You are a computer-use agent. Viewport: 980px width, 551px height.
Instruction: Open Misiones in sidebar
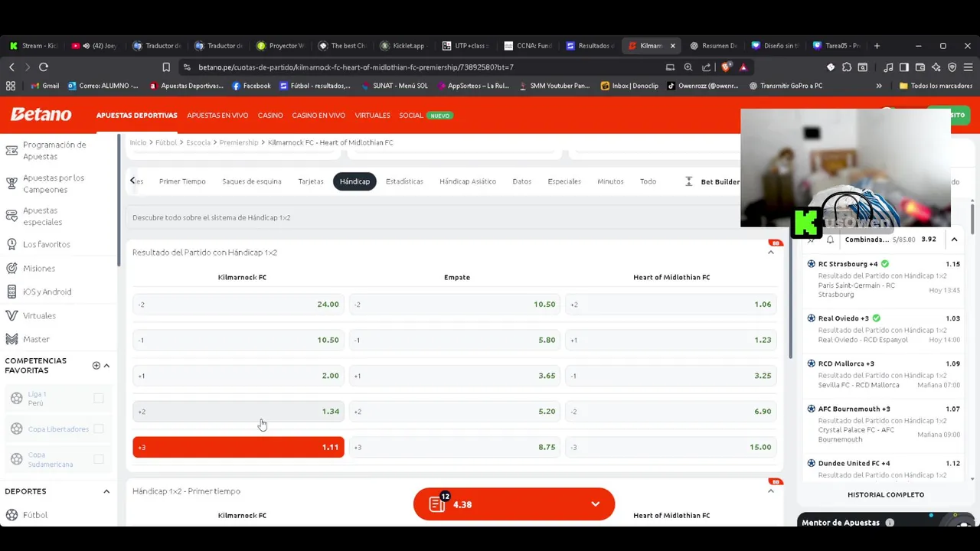(x=39, y=269)
